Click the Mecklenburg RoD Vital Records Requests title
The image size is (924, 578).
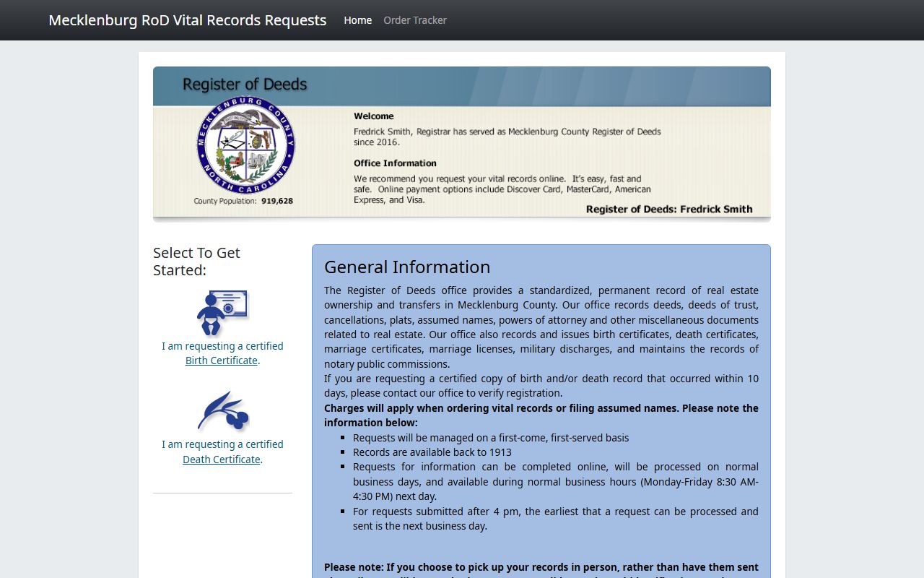[x=188, y=20]
